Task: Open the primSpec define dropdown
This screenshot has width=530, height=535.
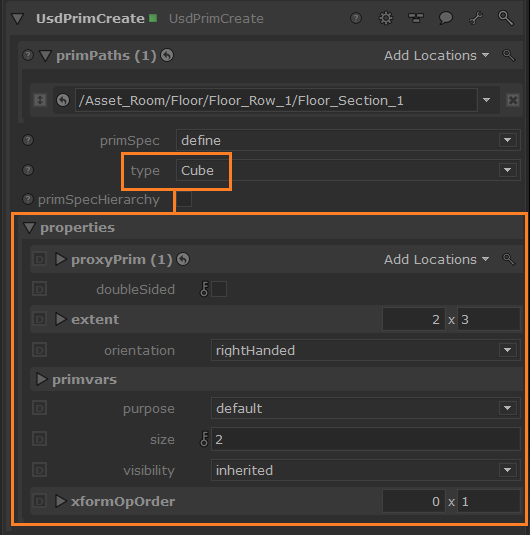Action: click(x=348, y=140)
